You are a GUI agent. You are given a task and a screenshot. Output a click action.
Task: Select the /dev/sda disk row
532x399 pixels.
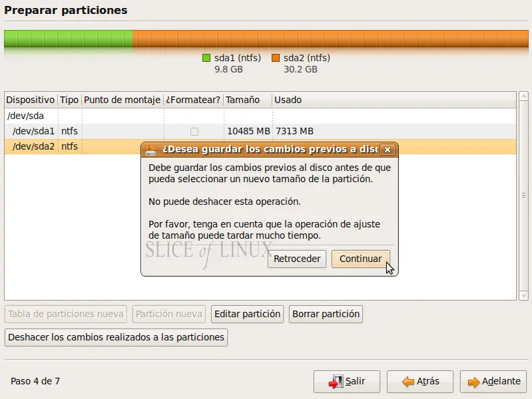(x=260, y=116)
